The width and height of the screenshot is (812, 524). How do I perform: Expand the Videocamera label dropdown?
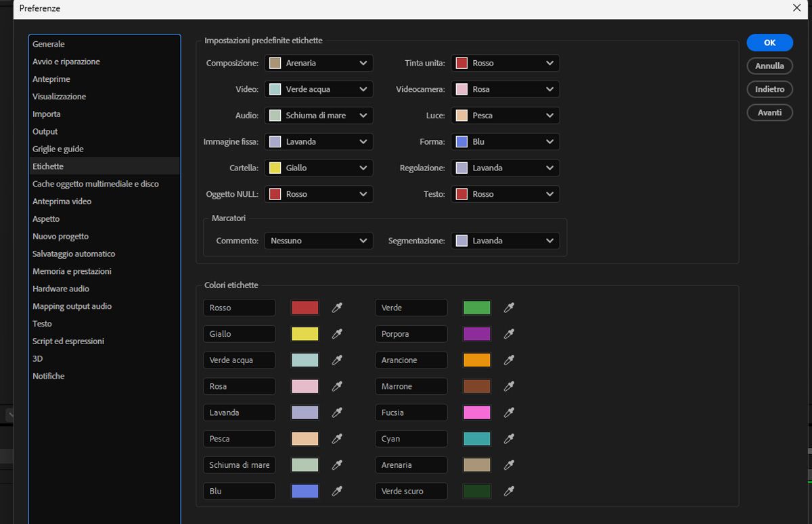click(x=505, y=89)
